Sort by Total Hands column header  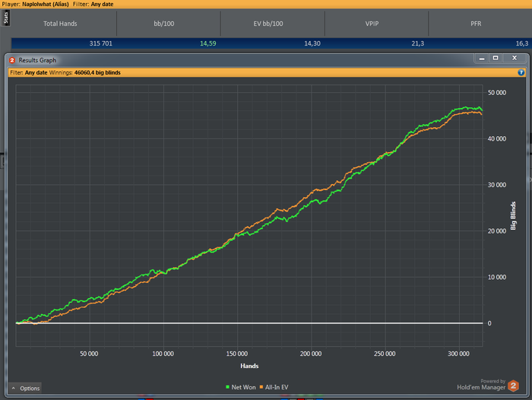click(60, 24)
